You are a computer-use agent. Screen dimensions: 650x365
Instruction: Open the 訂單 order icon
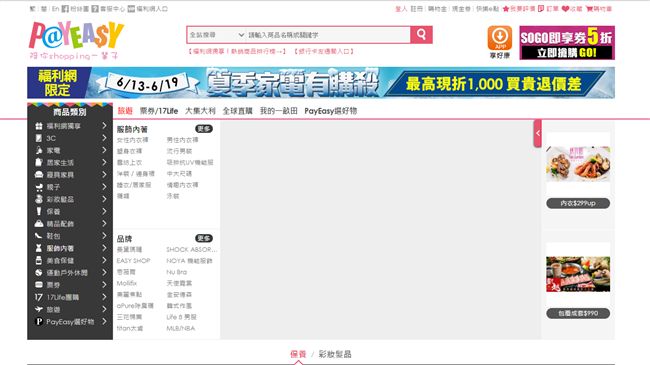(541, 9)
